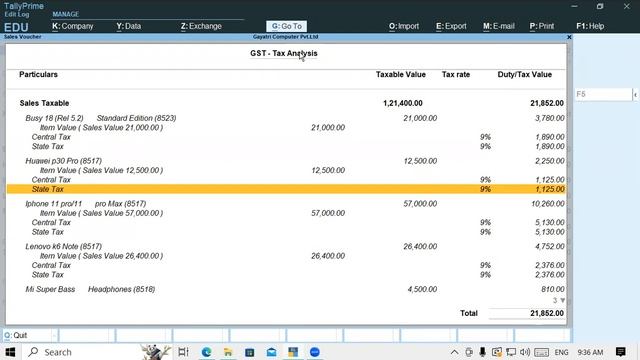Click the Duty/Tax Value column header
640x360 pixels.
coord(524,75)
